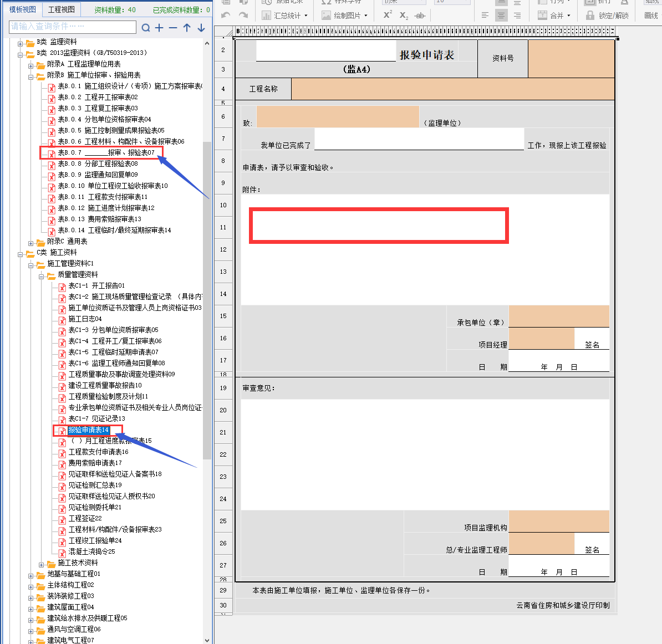Select 报验申请表14 in the tree
The height and width of the screenshot is (644, 662).
point(89,430)
